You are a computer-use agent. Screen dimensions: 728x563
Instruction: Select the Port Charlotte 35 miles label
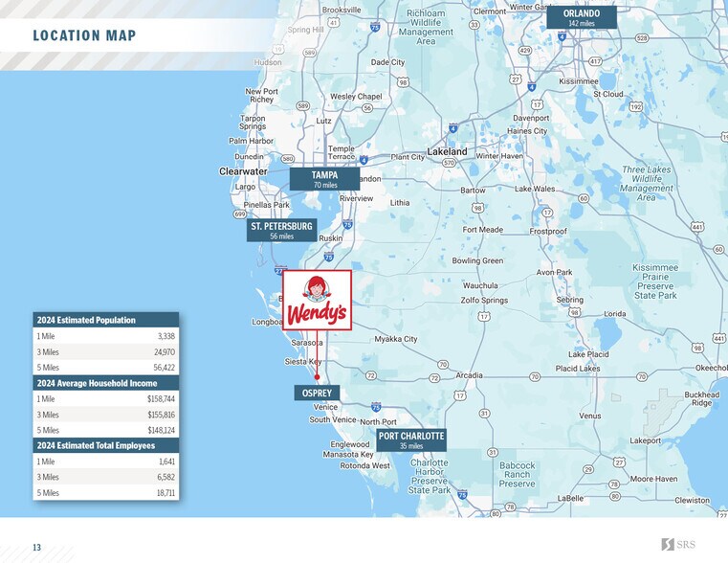pyautogui.click(x=410, y=440)
